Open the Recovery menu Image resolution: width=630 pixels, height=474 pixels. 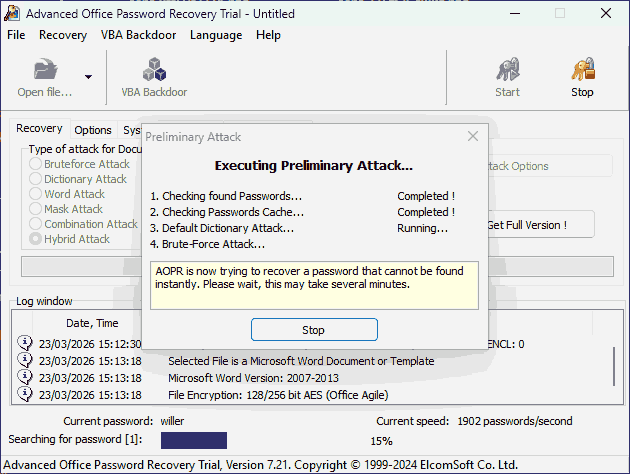63,35
